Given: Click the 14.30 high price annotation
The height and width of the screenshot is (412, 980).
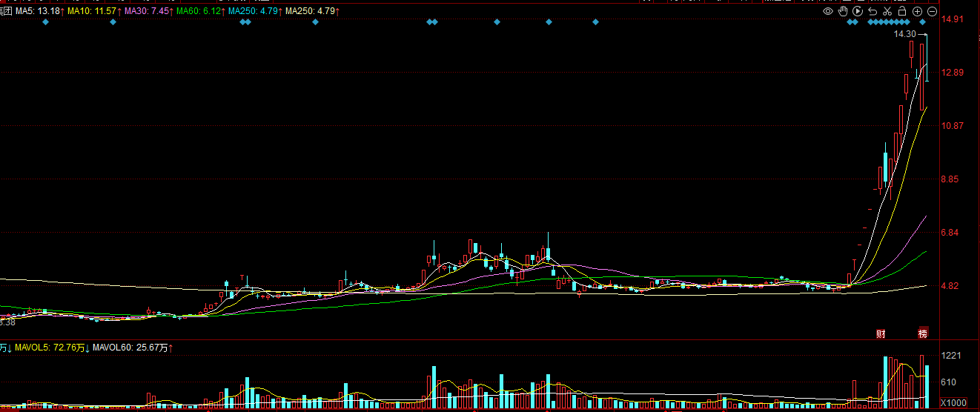Looking at the screenshot, I should [x=904, y=35].
